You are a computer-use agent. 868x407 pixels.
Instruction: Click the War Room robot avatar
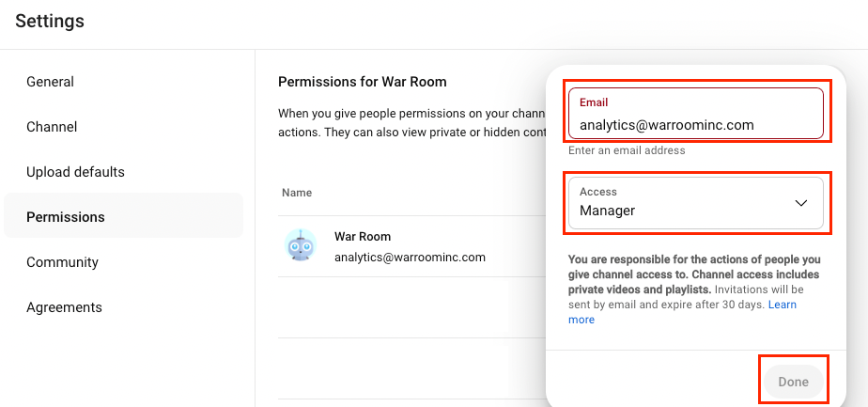coord(301,246)
